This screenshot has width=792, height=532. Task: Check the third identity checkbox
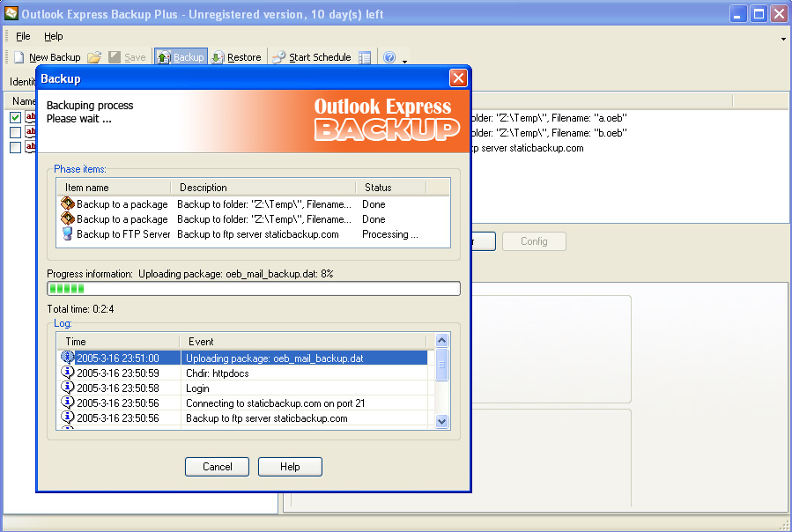pyautogui.click(x=15, y=147)
